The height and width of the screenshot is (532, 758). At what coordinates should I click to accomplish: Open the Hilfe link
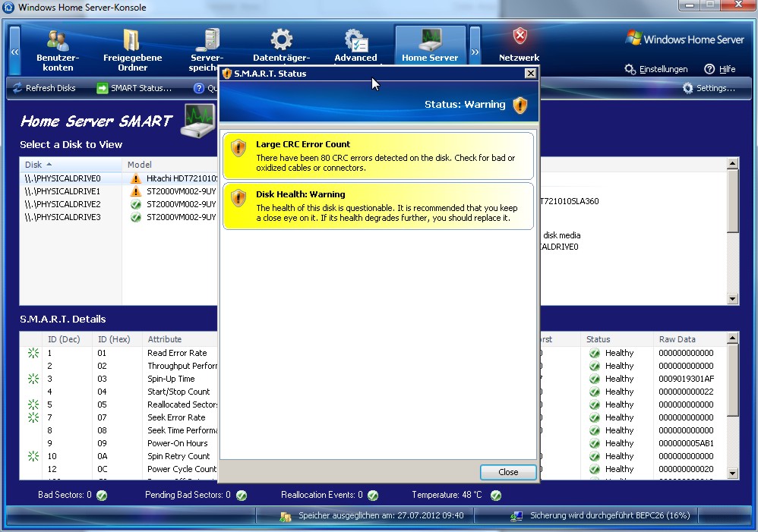click(720, 69)
